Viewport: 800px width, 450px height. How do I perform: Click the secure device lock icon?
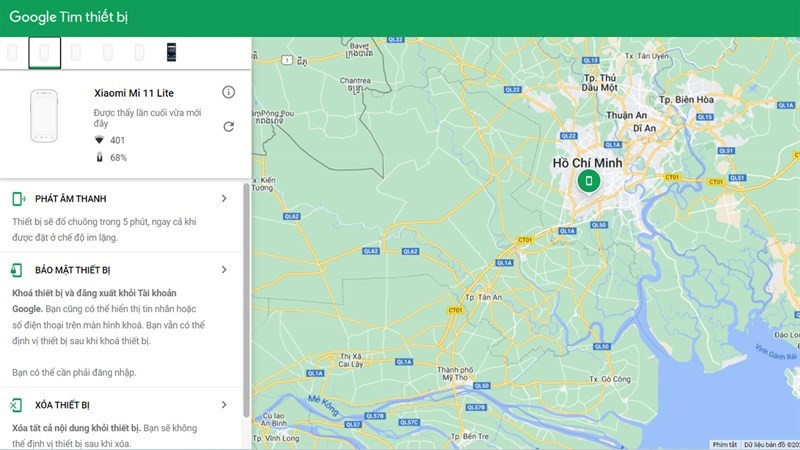click(17, 270)
